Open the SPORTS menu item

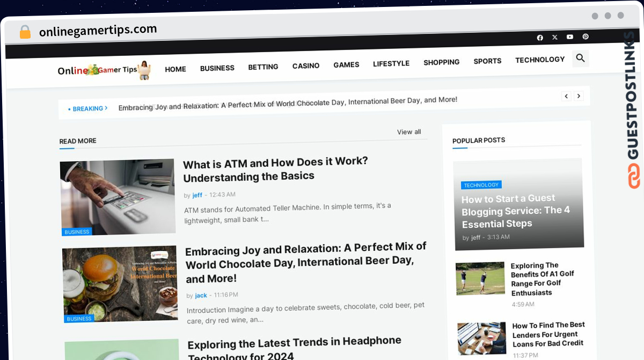point(487,61)
